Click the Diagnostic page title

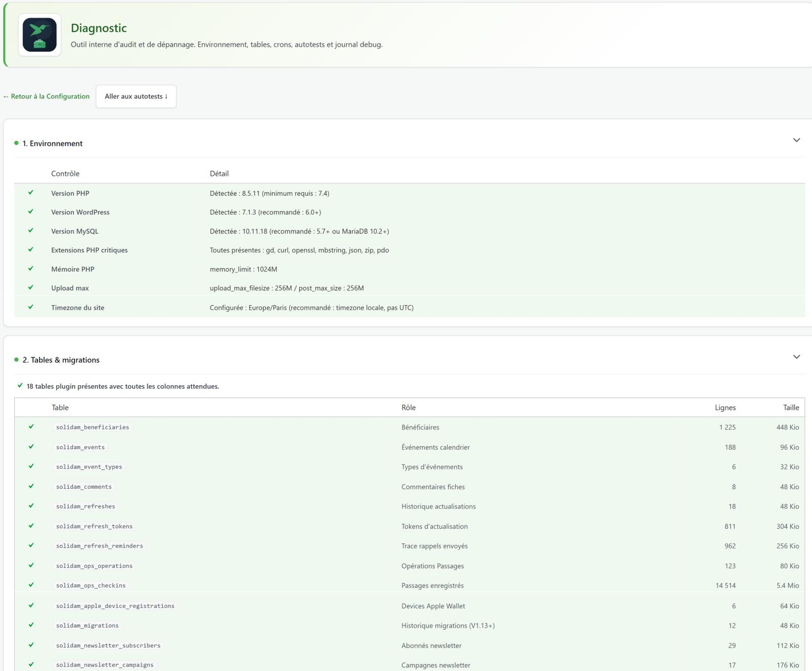[99, 28]
